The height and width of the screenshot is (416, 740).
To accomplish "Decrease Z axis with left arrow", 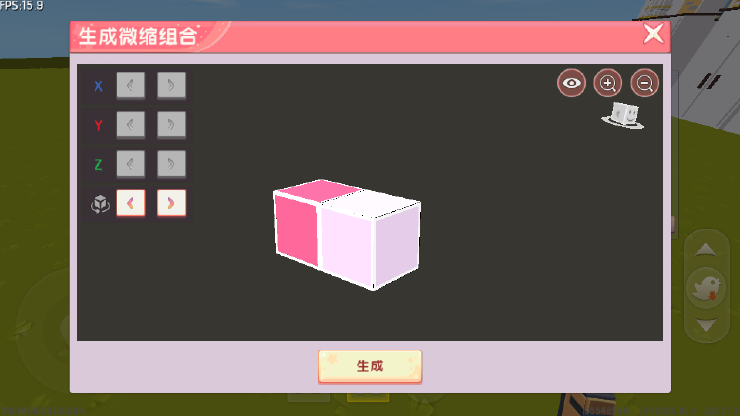I will [131, 164].
